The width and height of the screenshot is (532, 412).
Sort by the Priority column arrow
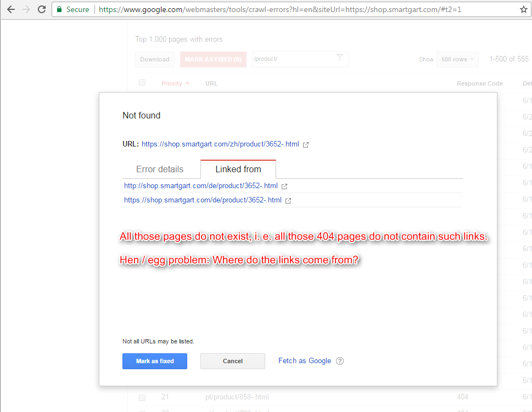(187, 83)
